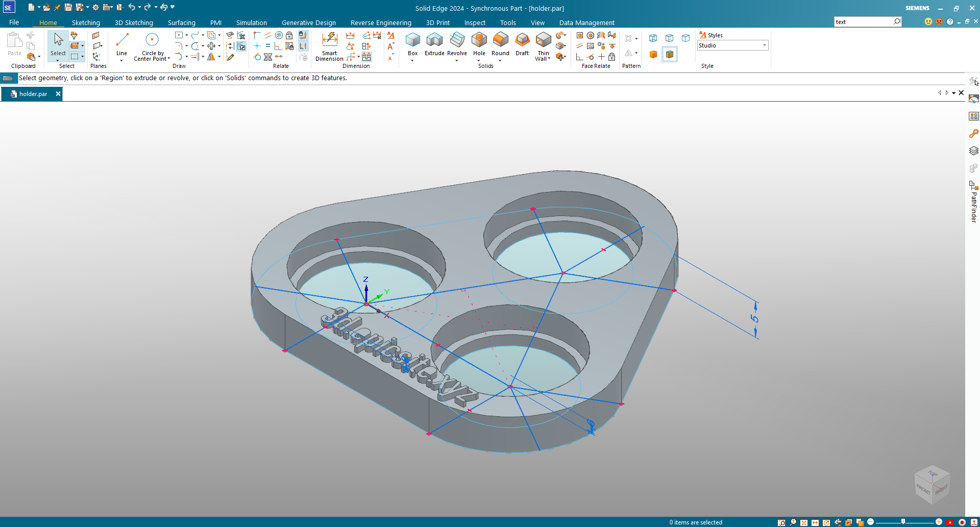
Task: Choose Circle by Center Point tool
Action: pyautogui.click(x=152, y=46)
